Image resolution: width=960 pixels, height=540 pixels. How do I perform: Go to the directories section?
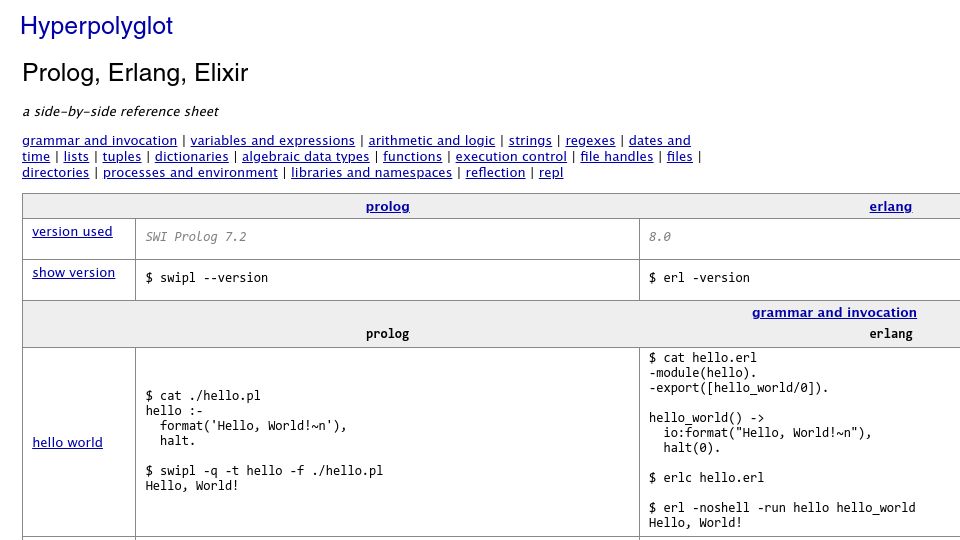[x=56, y=173]
